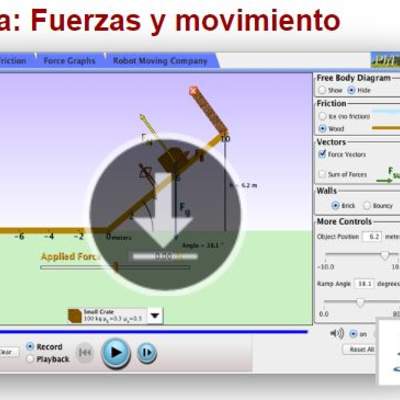400x400 pixels.
Task: Click the 'More Controls' heading
Action: 344,221
